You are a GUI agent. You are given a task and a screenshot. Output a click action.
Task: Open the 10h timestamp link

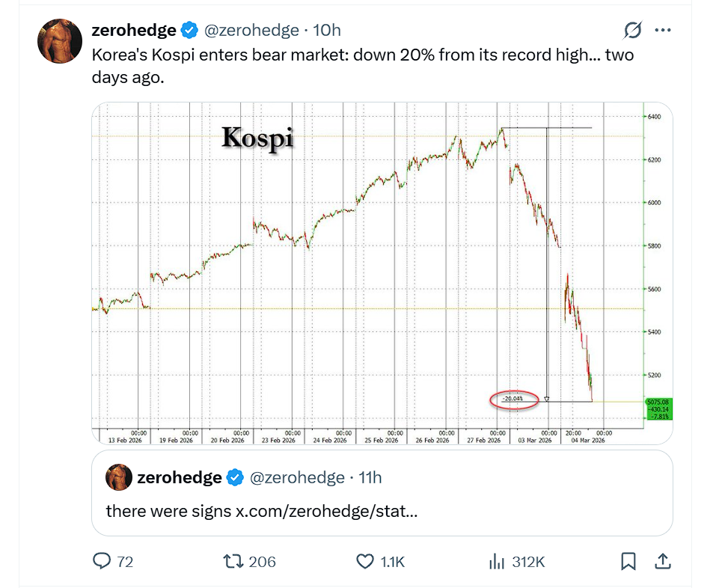coord(326,30)
